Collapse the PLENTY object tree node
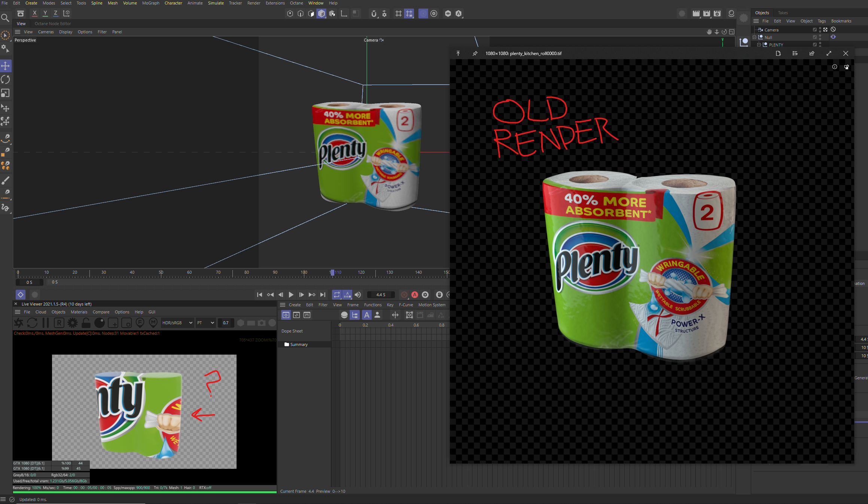Screen dimensions: 868x504 [759, 45]
